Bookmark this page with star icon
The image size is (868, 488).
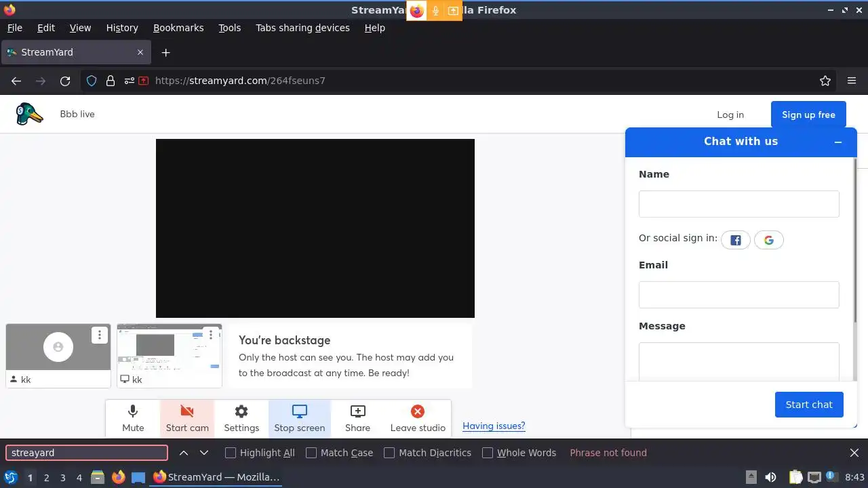pyautogui.click(x=825, y=81)
